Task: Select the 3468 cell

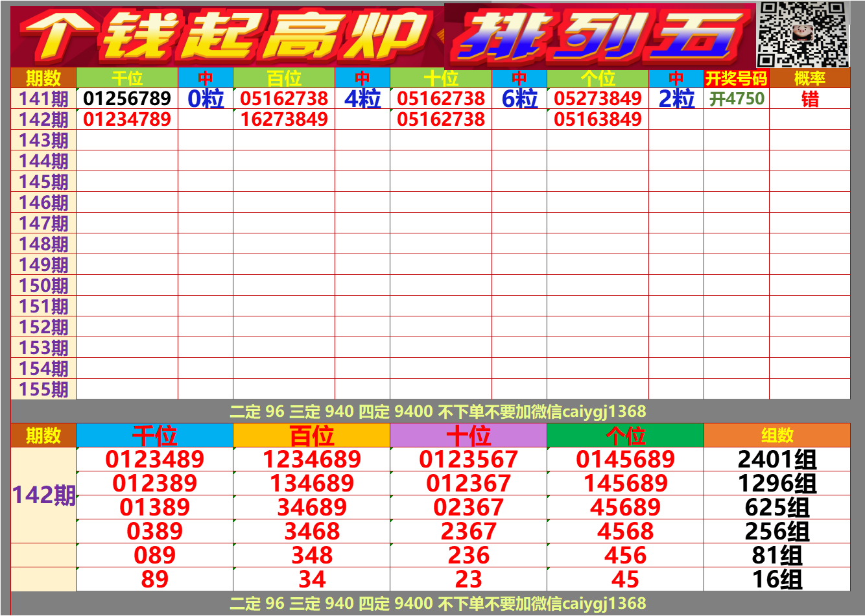Action: 311,532
